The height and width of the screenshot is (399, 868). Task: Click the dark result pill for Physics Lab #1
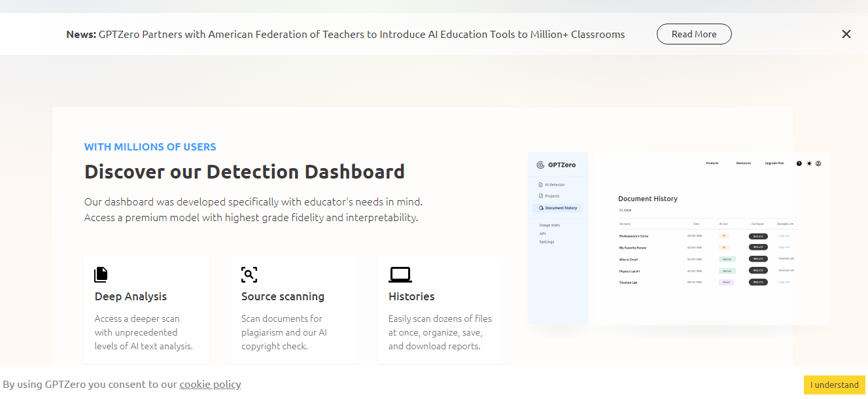[x=758, y=270]
